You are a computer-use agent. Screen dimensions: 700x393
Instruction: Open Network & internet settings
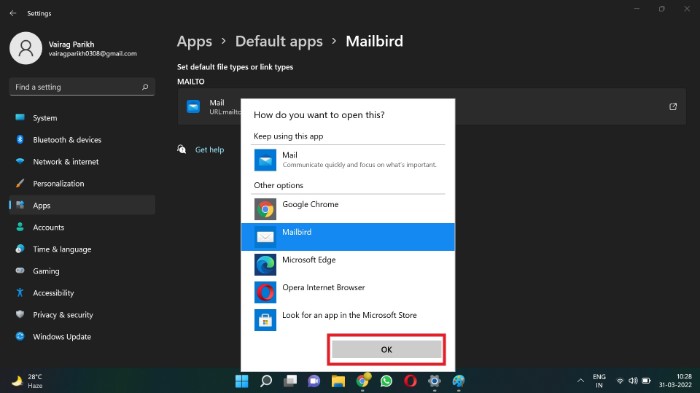click(x=82, y=162)
